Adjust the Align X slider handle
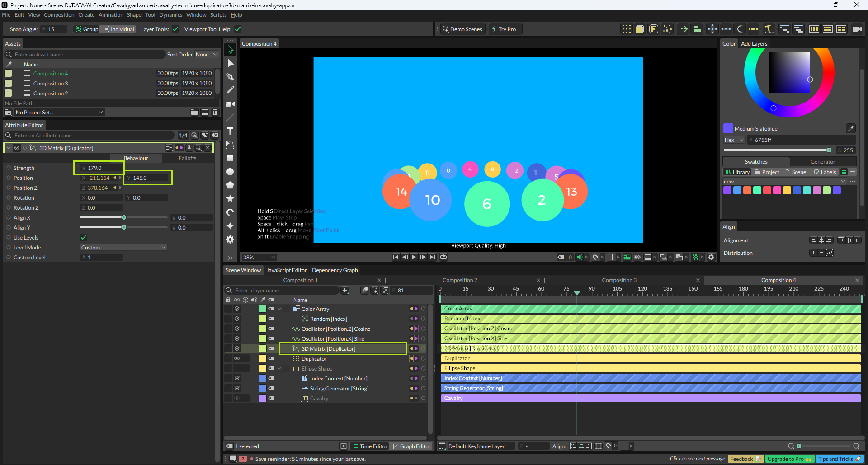This screenshot has height=465, width=868. click(124, 217)
